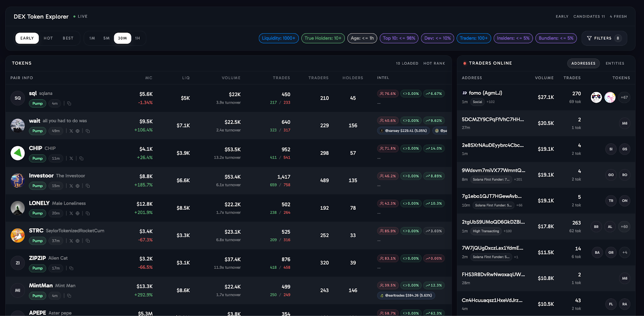
Task: Copy the MintMan token address icon
Action: click(x=69, y=296)
